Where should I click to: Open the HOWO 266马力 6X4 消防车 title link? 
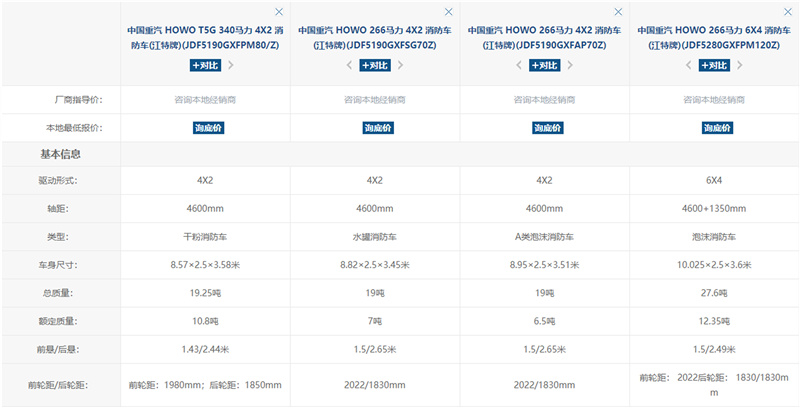[716, 36]
